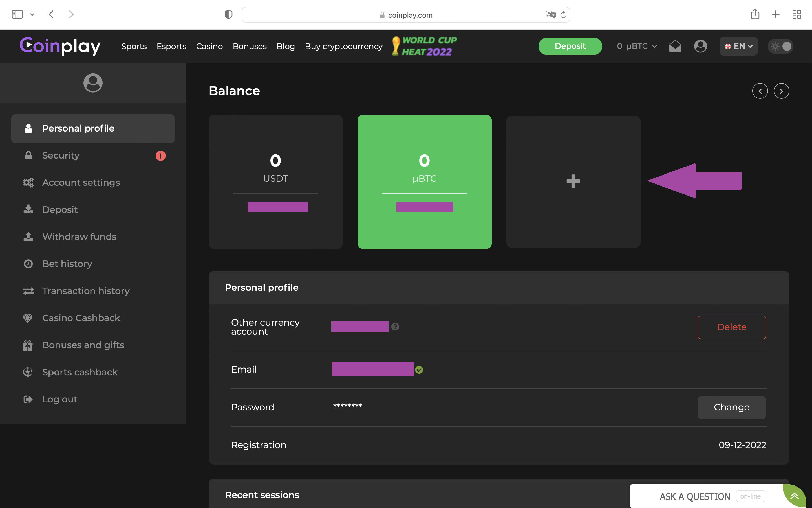Screen dimensions: 812x508
Task: Expand the µBTC balance dropdown in header
Action: 637,46
